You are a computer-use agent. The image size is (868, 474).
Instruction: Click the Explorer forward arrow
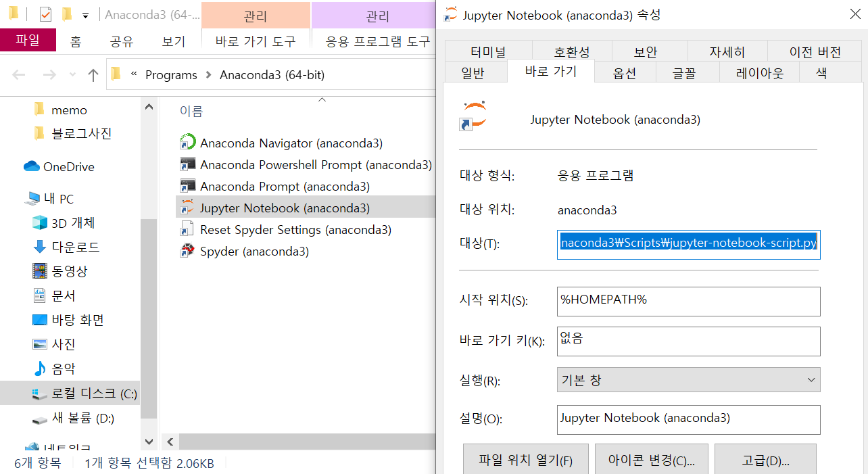[49, 75]
